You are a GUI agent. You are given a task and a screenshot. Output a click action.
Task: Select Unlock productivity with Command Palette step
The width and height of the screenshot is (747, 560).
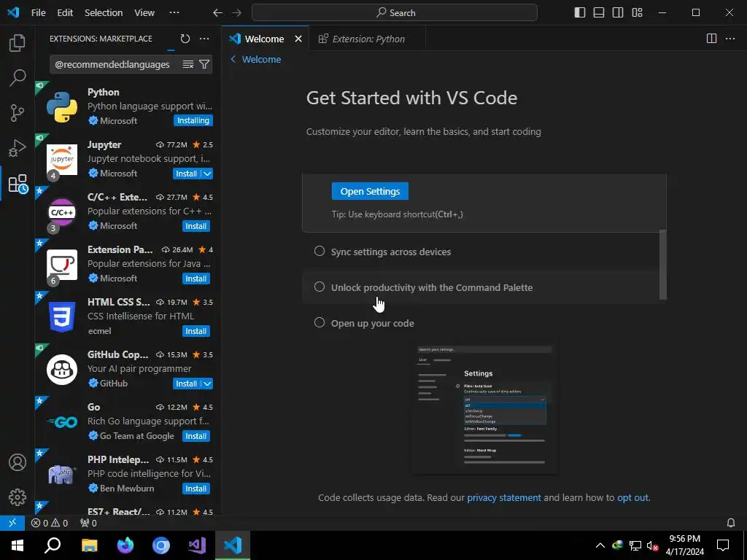(x=480, y=287)
